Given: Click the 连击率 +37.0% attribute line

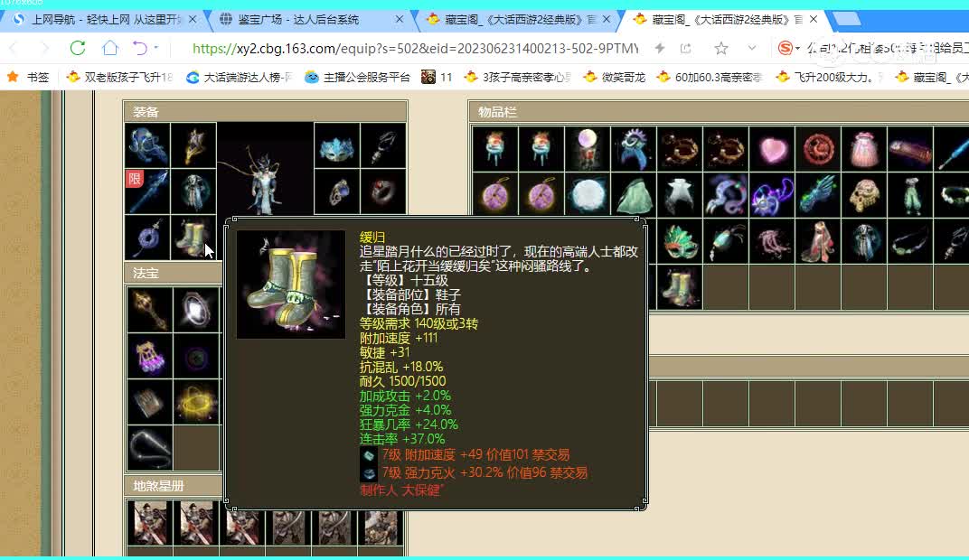Looking at the screenshot, I should coord(402,439).
